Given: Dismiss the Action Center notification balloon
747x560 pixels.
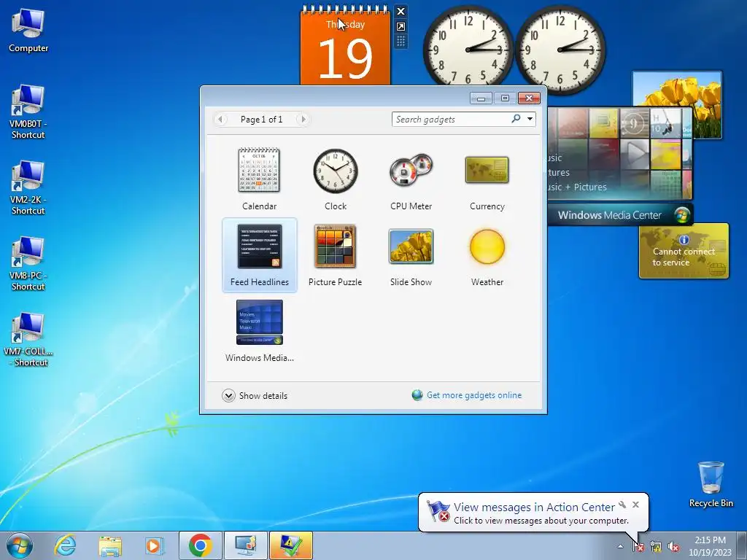Looking at the screenshot, I should 635,505.
